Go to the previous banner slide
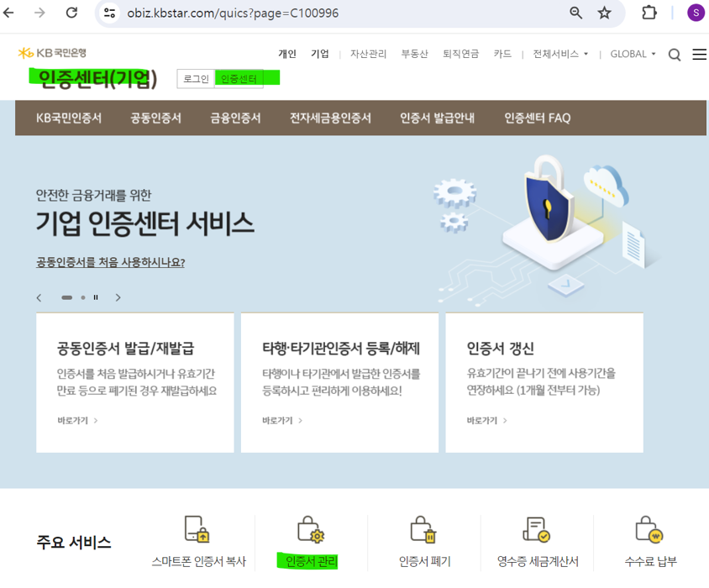709x588 pixels. pyautogui.click(x=39, y=297)
